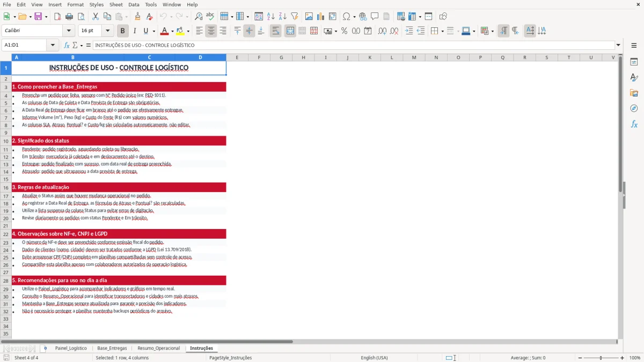The width and height of the screenshot is (644, 362).
Task: Insert image icon
Action: [x=309, y=17]
